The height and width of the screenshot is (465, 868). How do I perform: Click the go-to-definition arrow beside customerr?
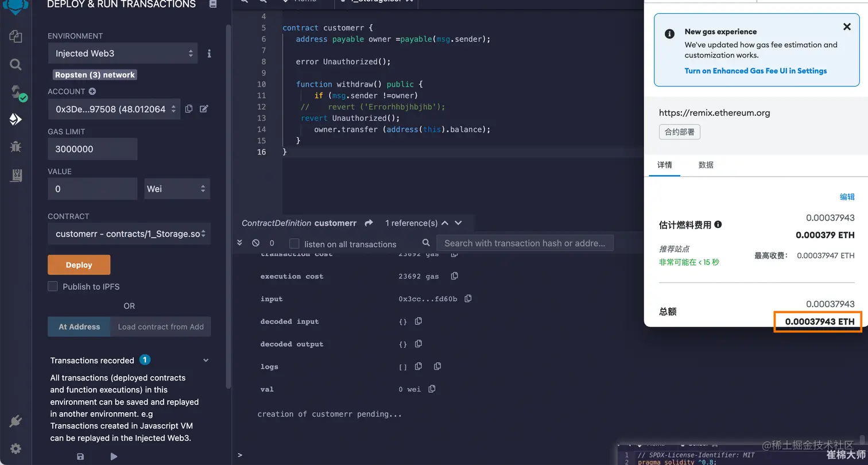pos(369,223)
